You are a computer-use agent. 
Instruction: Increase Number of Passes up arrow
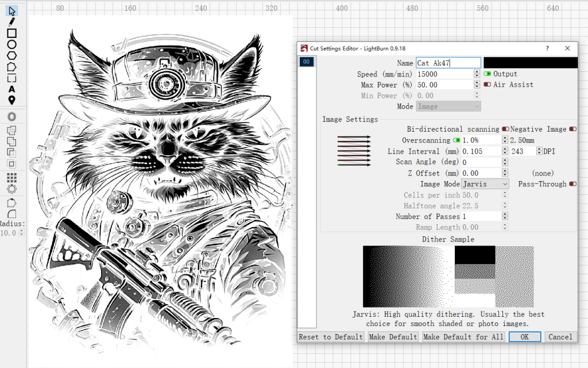pos(505,214)
